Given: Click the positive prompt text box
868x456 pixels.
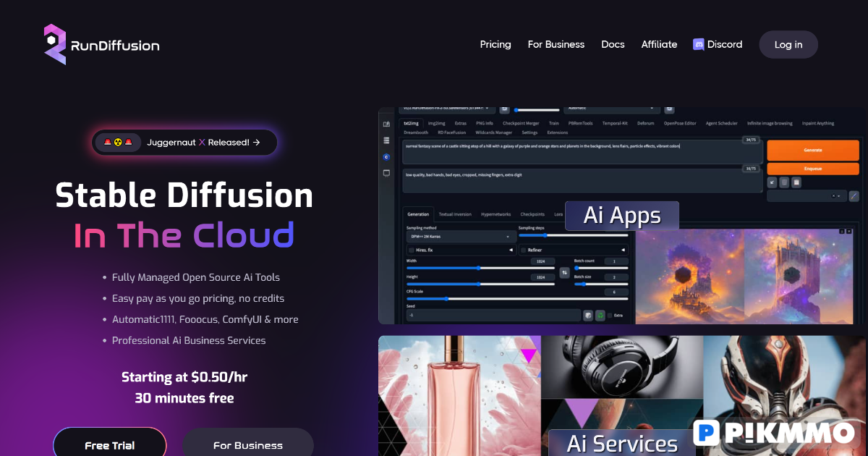Looking at the screenshot, I should tap(582, 152).
